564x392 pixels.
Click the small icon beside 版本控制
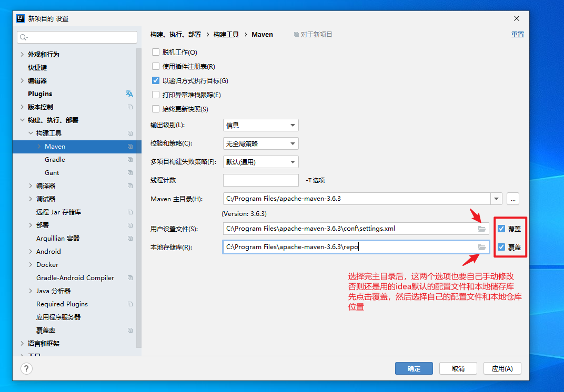click(x=130, y=107)
